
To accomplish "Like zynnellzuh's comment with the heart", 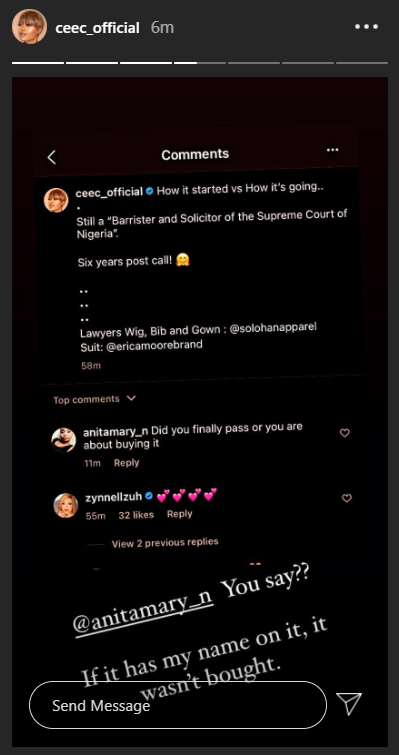I will pyautogui.click(x=347, y=498).
